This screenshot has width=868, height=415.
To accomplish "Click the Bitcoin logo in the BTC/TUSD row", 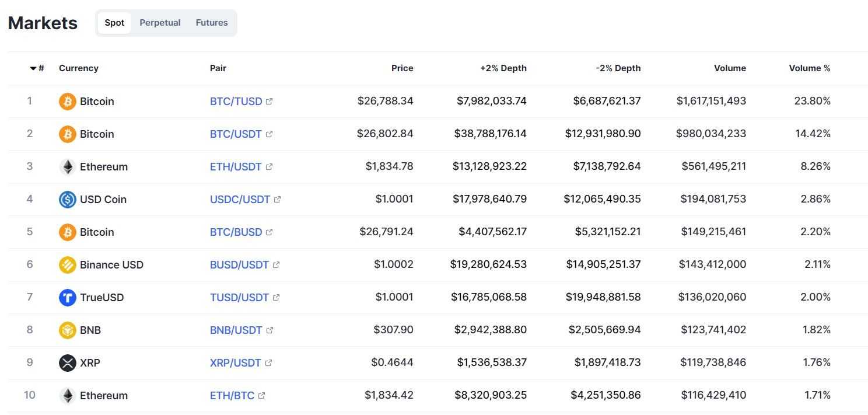I will pos(68,101).
